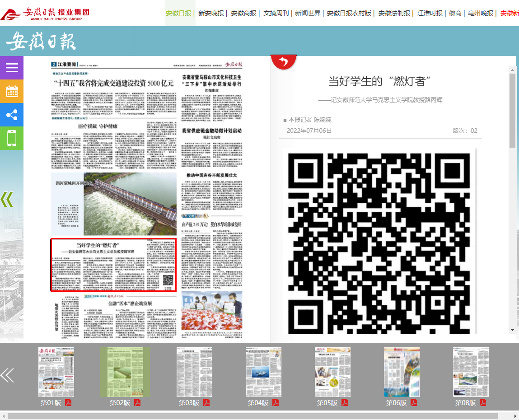
Task: Select the 新安晚报 tab
Action: tap(211, 13)
